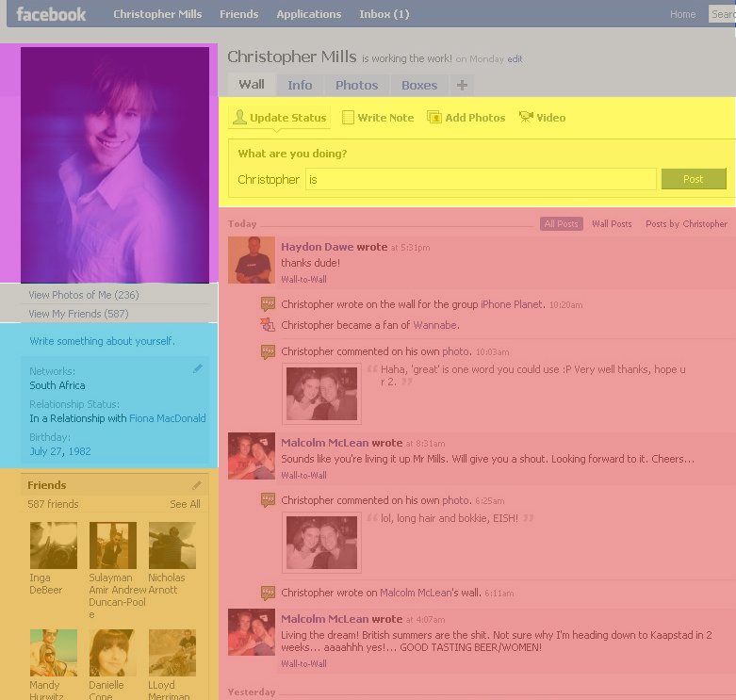Viewport: 736px width, 700px height.
Task: Open the Friends menu in top bar
Action: click(239, 14)
